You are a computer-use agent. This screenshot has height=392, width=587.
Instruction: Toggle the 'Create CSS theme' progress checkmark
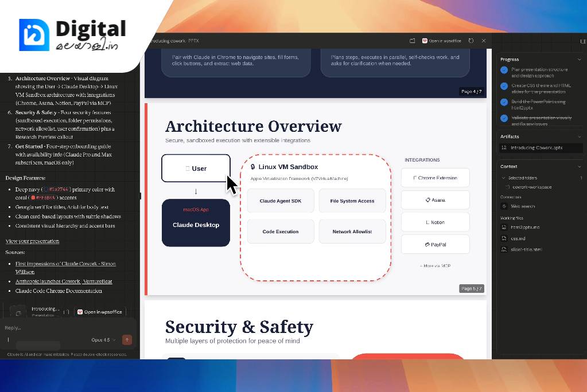click(504, 86)
